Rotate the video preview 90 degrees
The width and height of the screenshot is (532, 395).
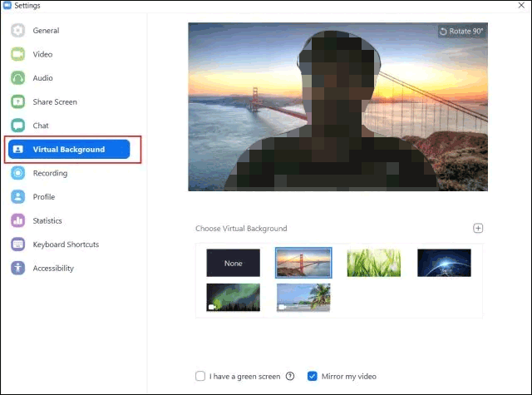[x=461, y=32]
